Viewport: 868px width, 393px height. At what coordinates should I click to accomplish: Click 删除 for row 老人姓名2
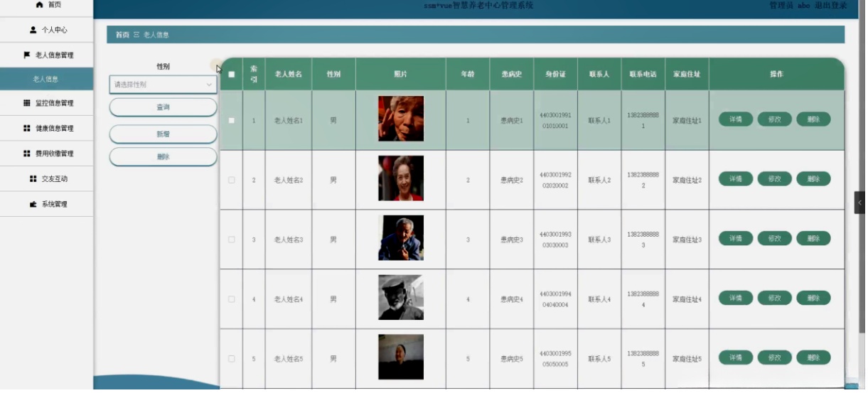(813, 179)
